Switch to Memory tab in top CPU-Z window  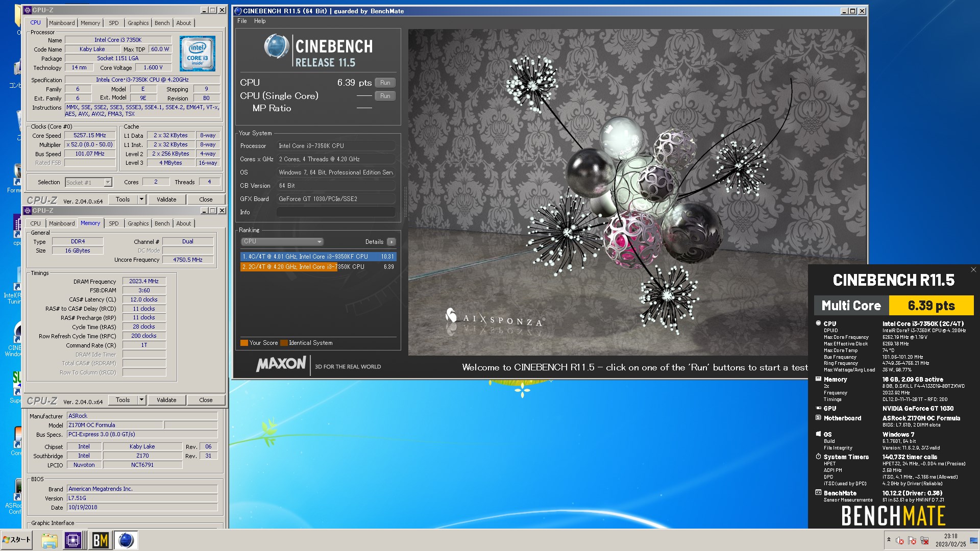(x=90, y=23)
